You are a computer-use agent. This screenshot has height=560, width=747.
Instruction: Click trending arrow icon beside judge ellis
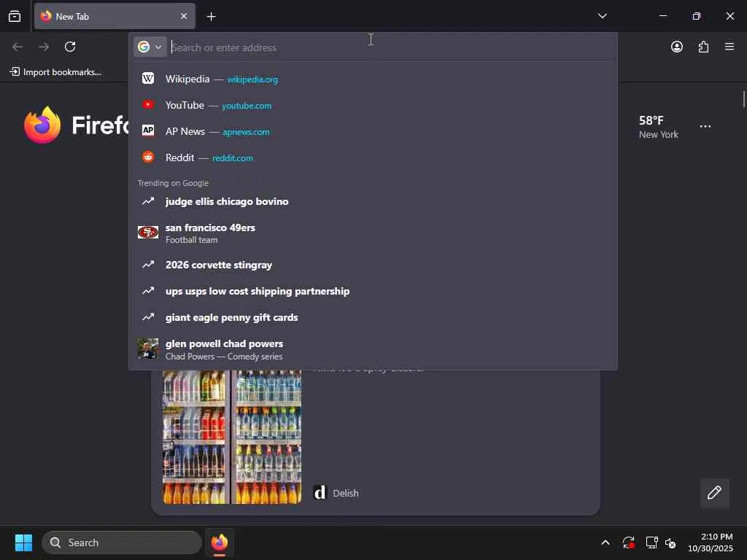[x=148, y=201]
